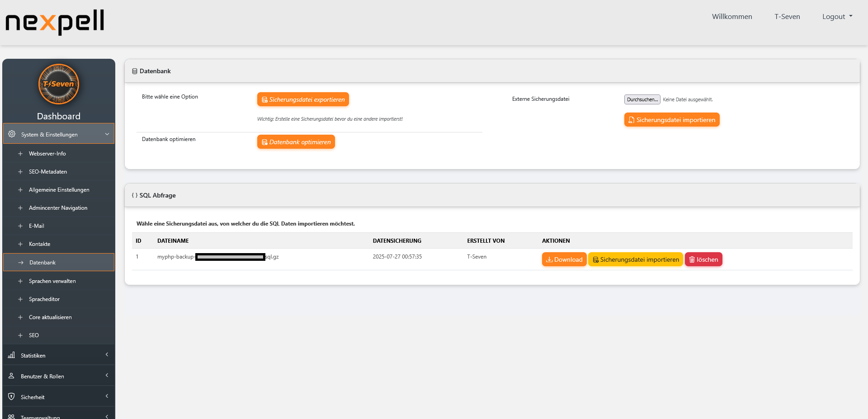Click the person icon next to Benutzer & Rollen
This screenshot has width=868, height=419.
coord(11,376)
